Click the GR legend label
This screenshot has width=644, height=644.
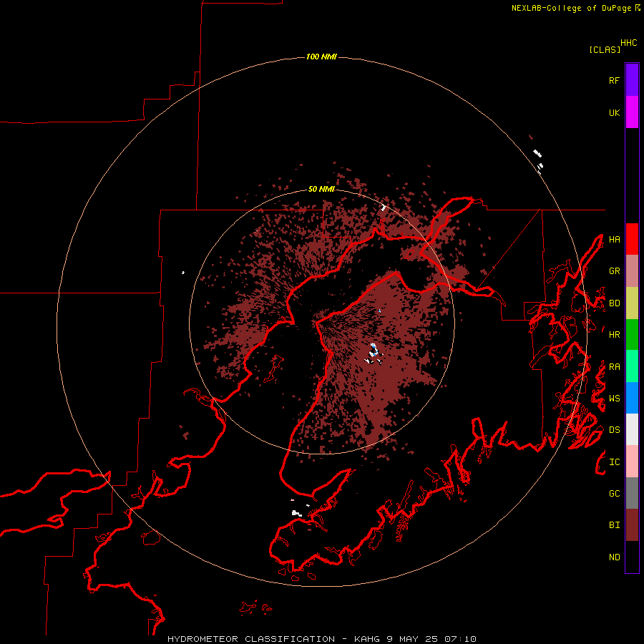[614, 271]
